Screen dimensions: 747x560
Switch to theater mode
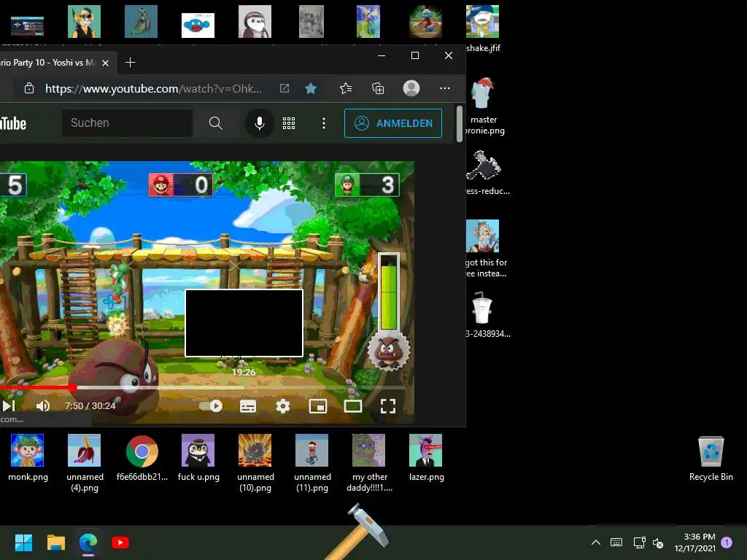[353, 406]
